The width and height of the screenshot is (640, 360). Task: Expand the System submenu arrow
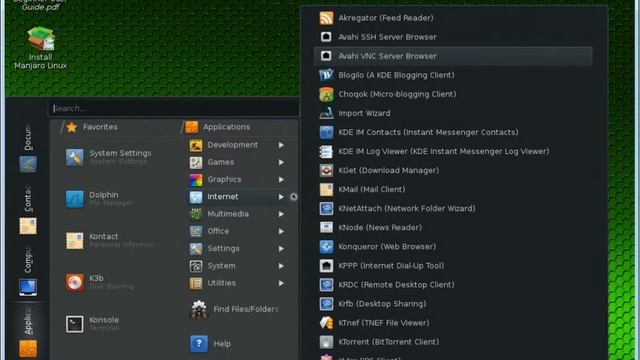tap(281, 266)
